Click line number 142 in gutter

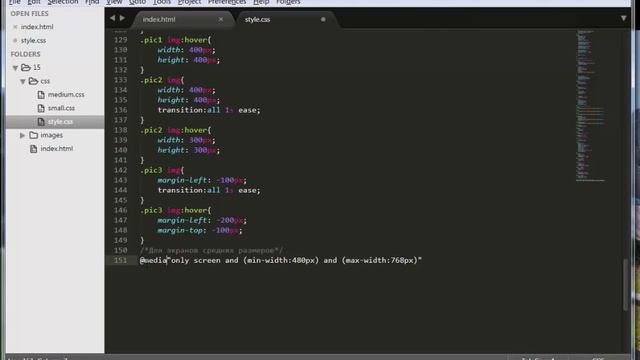pos(120,170)
